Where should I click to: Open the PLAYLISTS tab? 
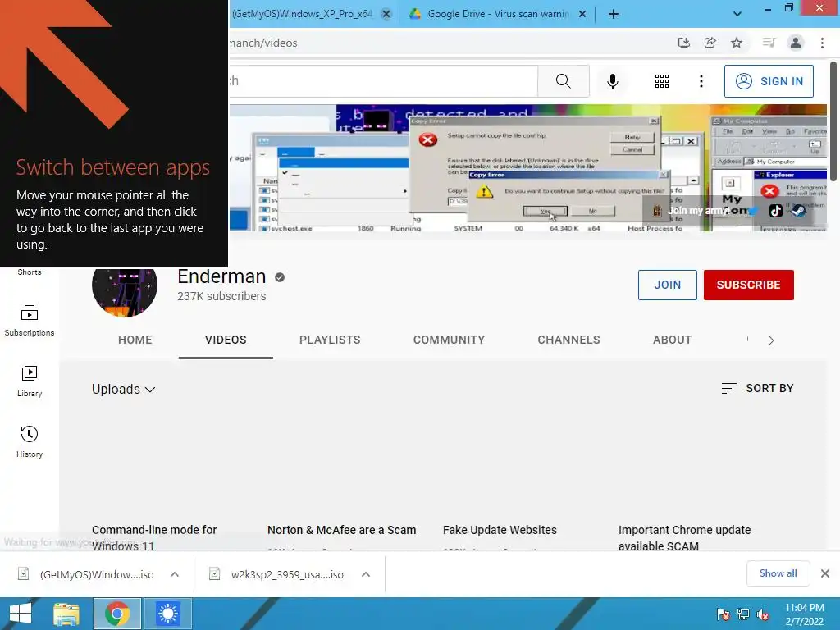coord(330,340)
